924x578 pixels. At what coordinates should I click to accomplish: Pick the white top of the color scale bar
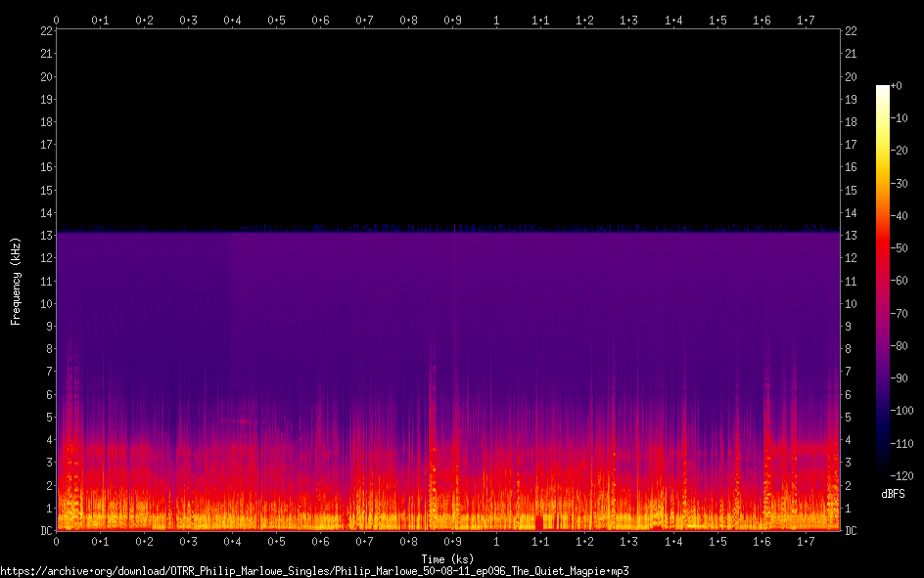click(x=882, y=89)
